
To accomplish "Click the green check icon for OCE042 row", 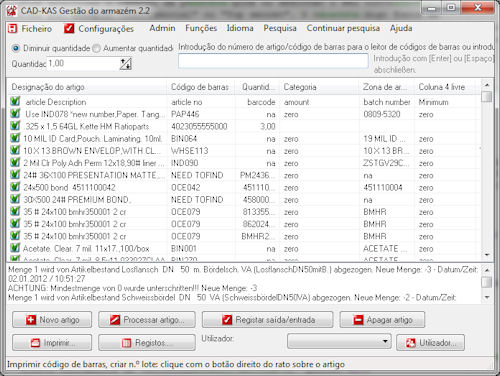I will coord(15,187).
